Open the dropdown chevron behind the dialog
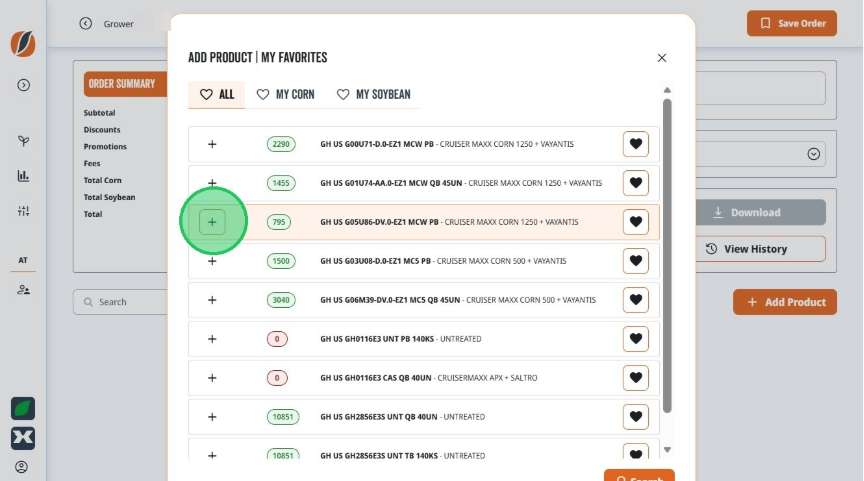The width and height of the screenshot is (864, 481). pos(814,154)
